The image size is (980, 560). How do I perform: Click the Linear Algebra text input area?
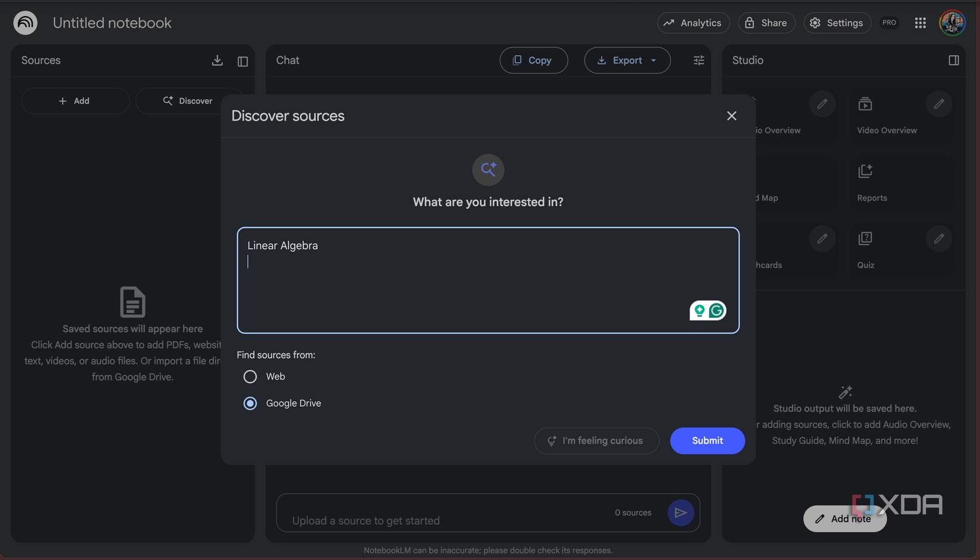[487, 279]
